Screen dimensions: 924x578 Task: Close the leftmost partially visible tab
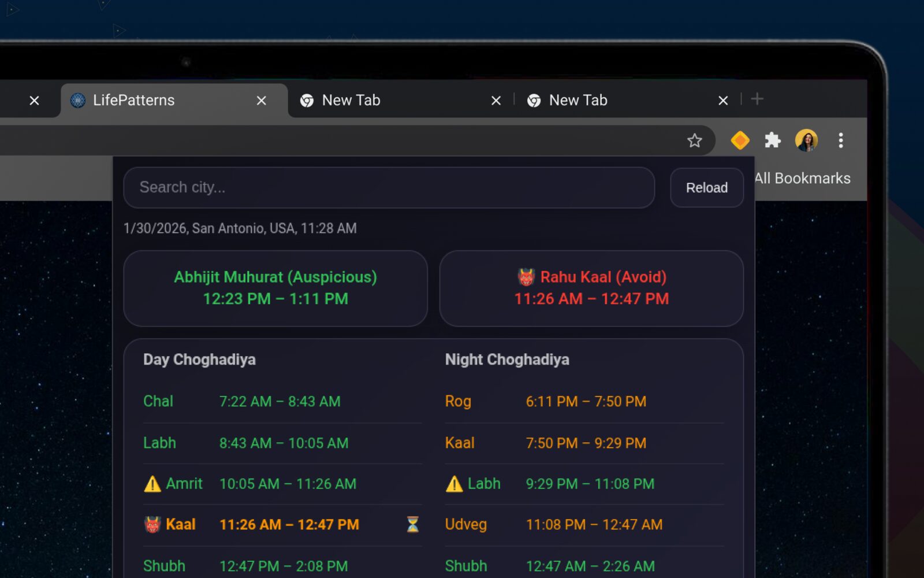35,101
